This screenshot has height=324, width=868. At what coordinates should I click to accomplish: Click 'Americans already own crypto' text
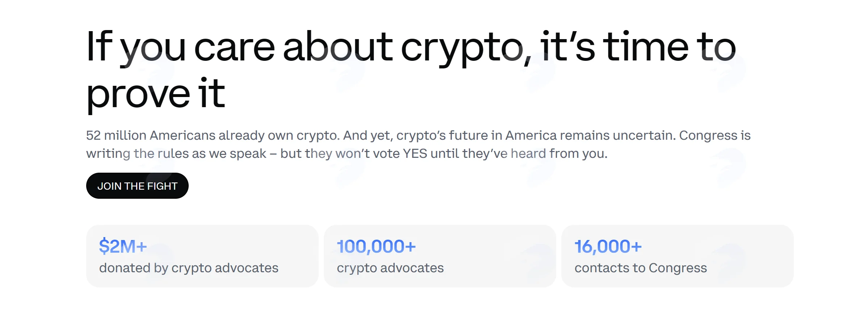[x=244, y=135]
